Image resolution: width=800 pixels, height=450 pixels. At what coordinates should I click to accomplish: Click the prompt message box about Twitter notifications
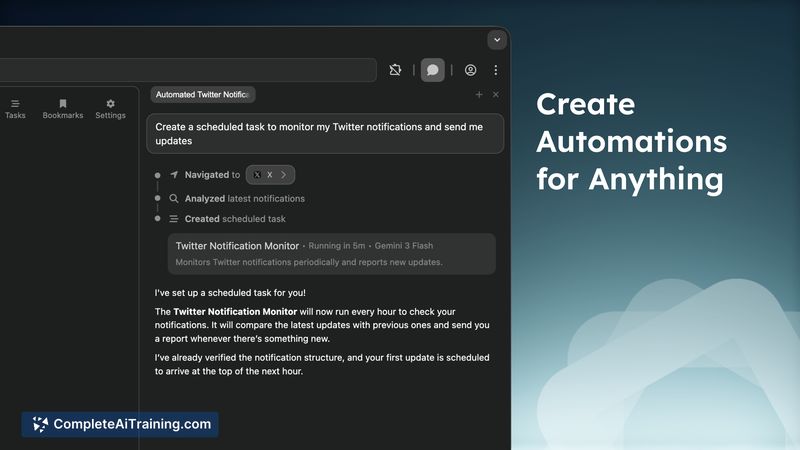[x=325, y=134]
